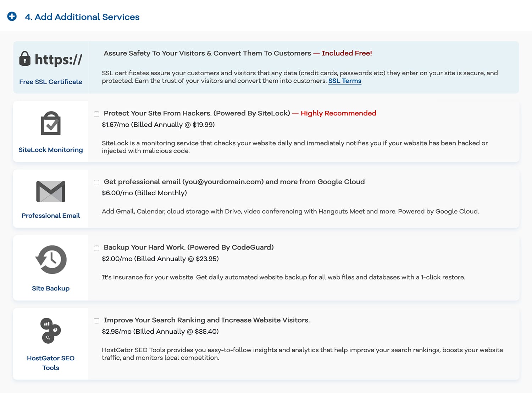Enable SiteLock hacker protection checkbox
The height and width of the screenshot is (393, 532).
(x=96, y=114)
